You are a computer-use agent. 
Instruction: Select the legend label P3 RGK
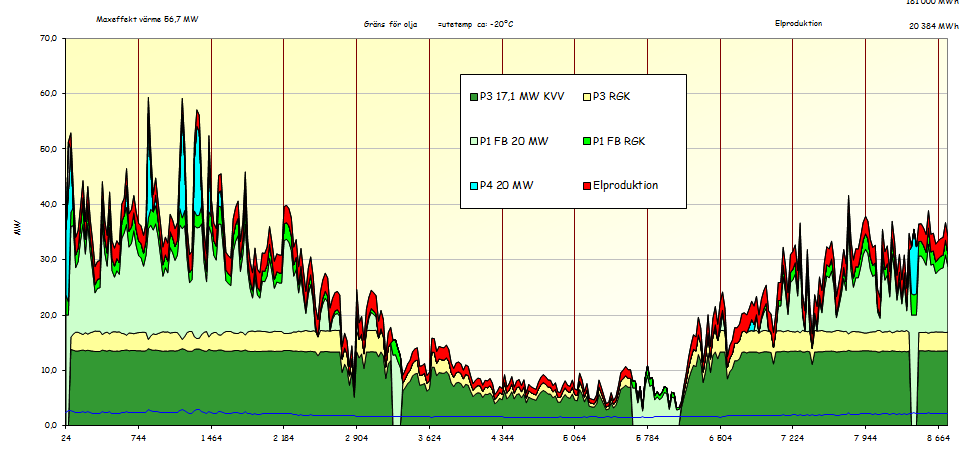pyautogui.click(x=612, y=97)
